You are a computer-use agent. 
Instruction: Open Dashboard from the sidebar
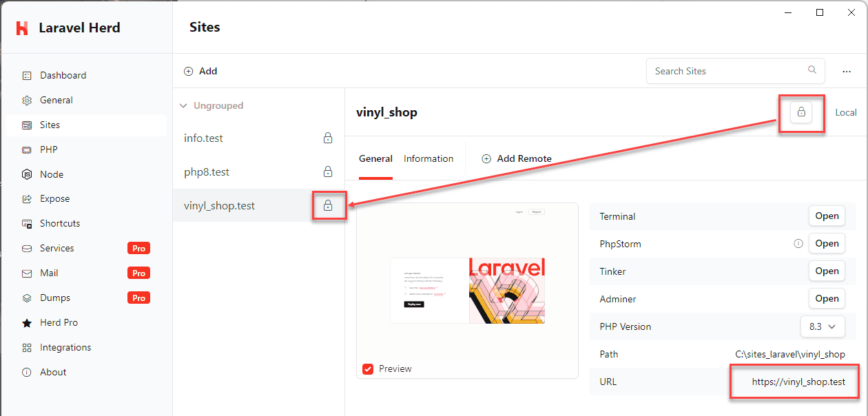(63, 76)
